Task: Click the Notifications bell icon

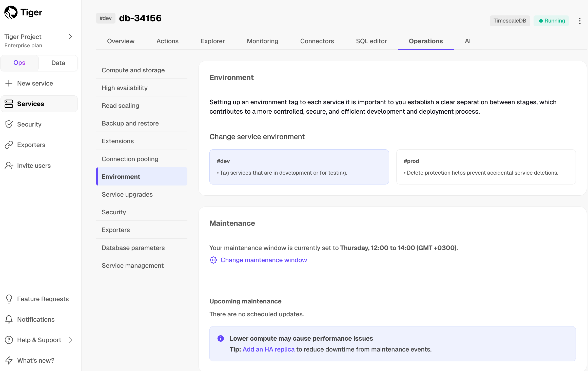Action: (x=9, y=319)
